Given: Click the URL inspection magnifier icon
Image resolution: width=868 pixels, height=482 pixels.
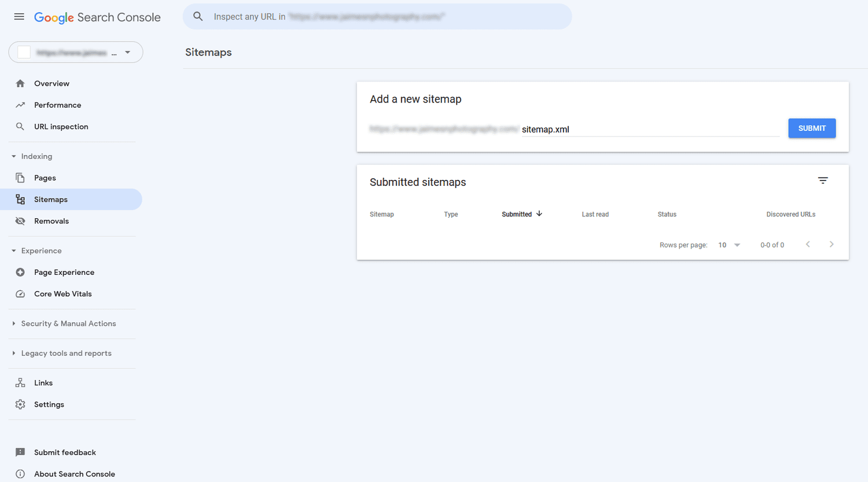Looking at the screenshot, I should (x=20, y=126).
